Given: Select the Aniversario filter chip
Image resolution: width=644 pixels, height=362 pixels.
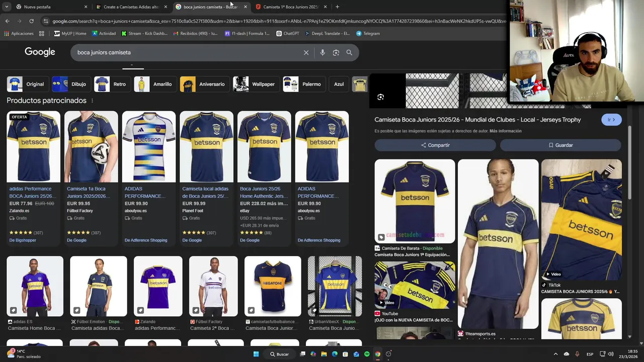Looking at the screenshot, I should pos(204,84).
